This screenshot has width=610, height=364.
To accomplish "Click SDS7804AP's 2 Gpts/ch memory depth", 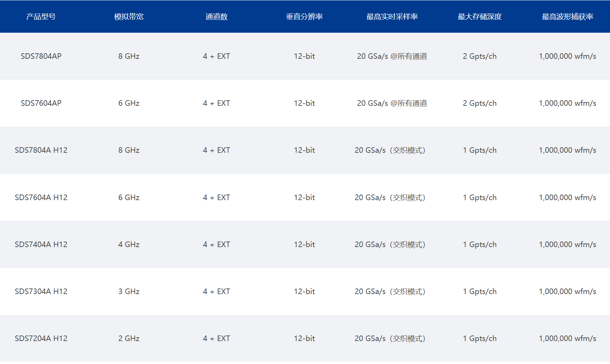I will [x=479, y=56].
